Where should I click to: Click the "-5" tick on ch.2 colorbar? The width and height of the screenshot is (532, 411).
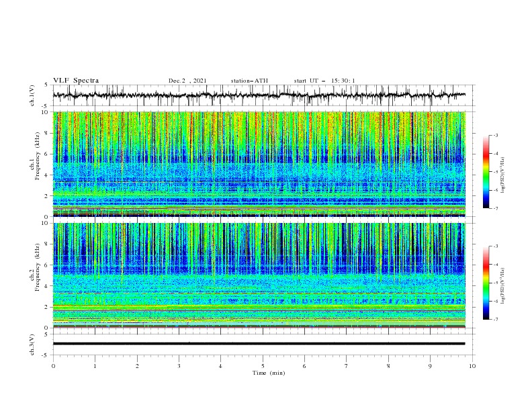coord(495,283)
